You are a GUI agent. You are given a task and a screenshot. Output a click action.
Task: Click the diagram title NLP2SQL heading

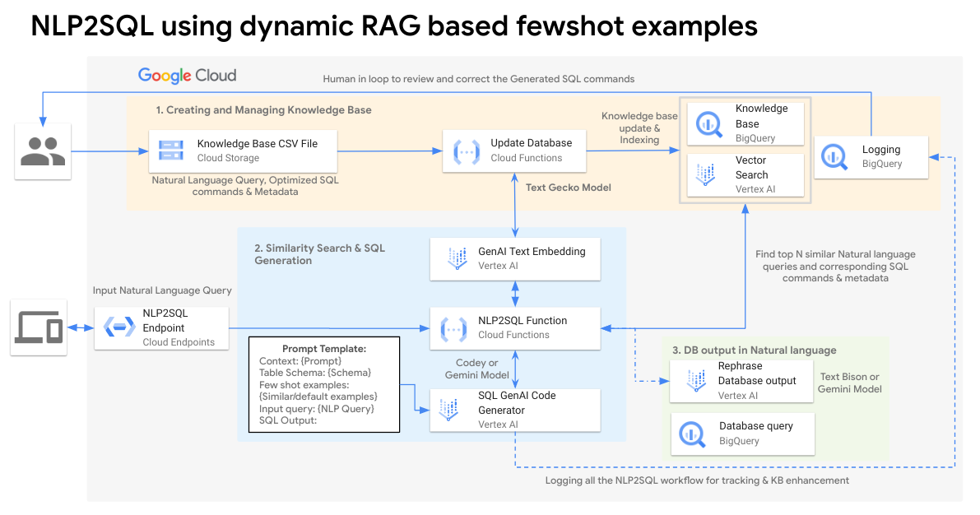[394, 26]
